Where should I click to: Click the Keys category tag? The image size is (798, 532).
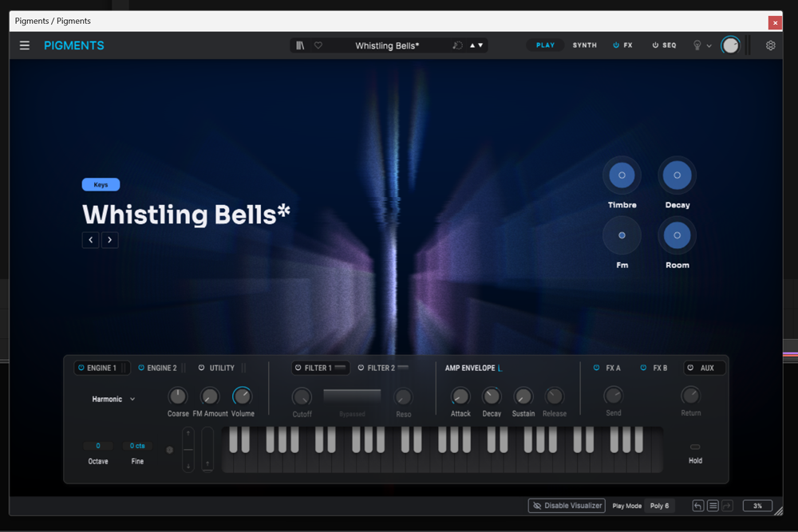click(101, 184)
